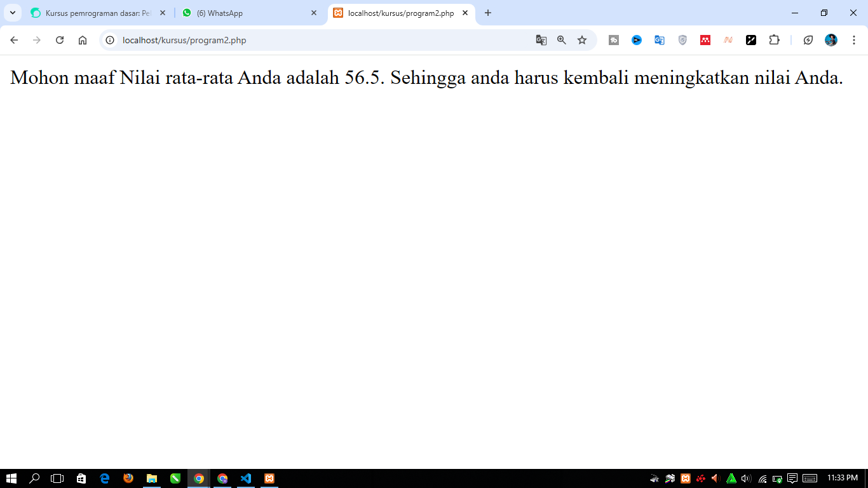Viewport: 868px width, 488px height.
Task: Restore down the Chrome window
Action: pyautogui.click(x=824, y=13)
